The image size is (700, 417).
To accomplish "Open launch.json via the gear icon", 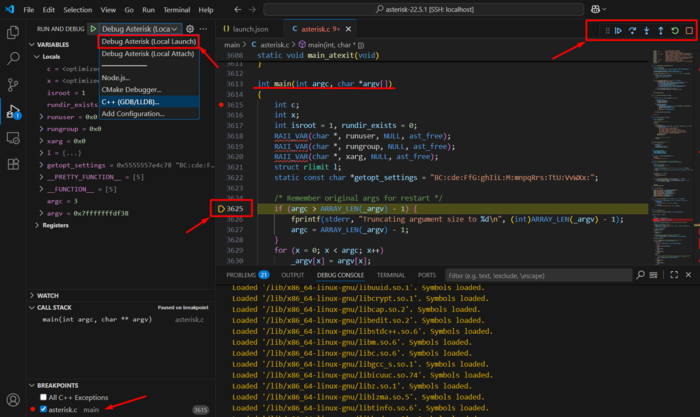I will point(189,29).
